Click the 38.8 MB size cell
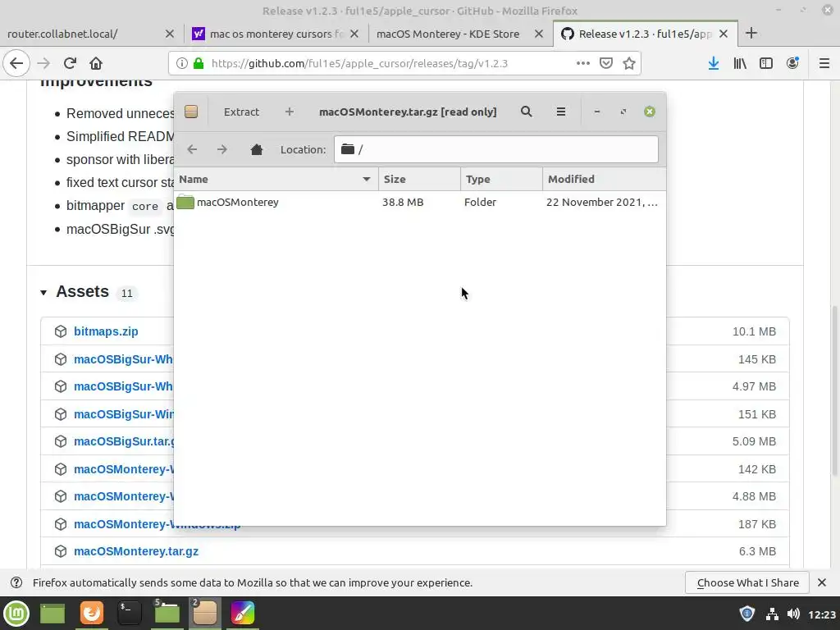840x630 pixels. point(403,202)
